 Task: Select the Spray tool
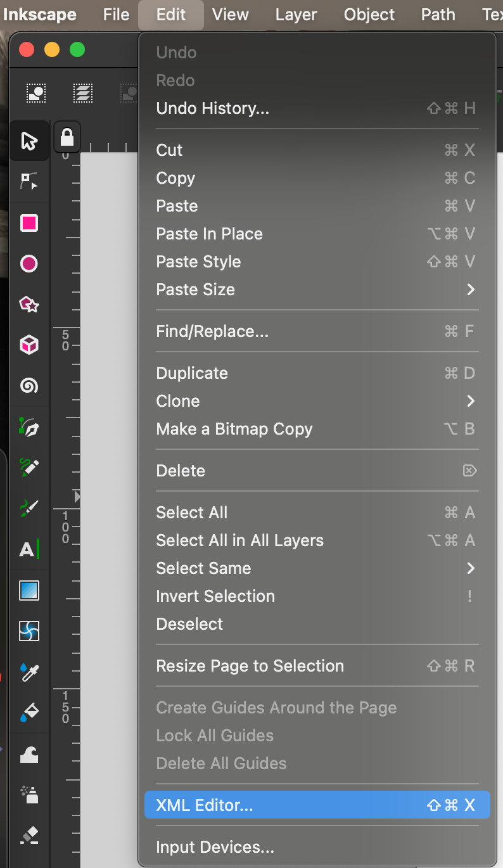pos(29,795)
